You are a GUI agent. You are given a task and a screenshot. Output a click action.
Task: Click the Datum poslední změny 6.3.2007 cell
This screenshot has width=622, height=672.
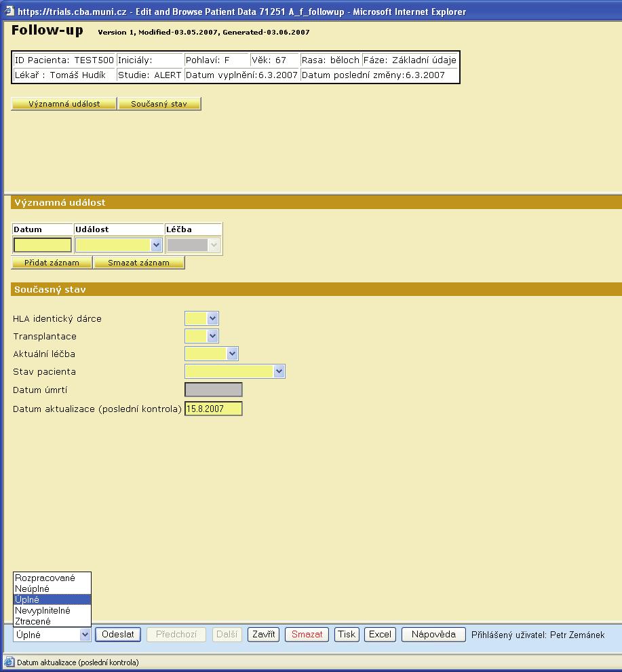(x=379, y=75)
